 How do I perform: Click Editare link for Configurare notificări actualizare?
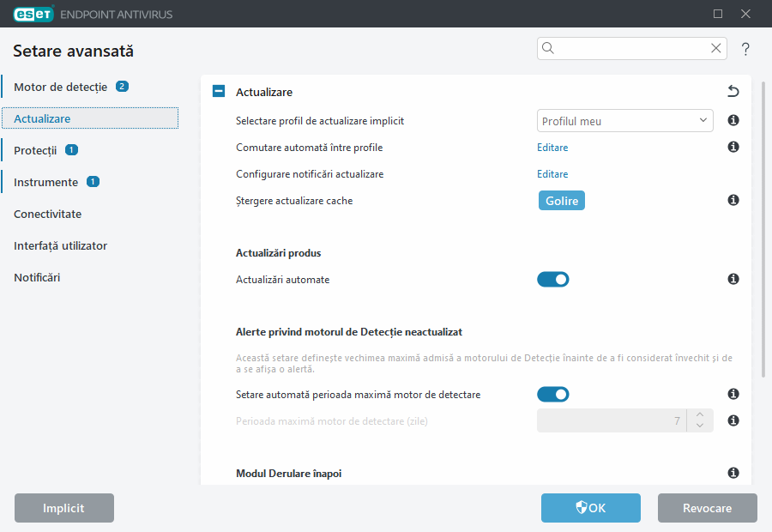coord(552,174)
